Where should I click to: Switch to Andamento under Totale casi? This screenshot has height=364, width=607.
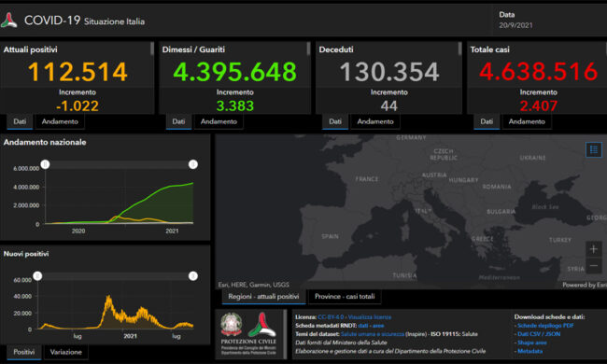(x=527, y=121)
